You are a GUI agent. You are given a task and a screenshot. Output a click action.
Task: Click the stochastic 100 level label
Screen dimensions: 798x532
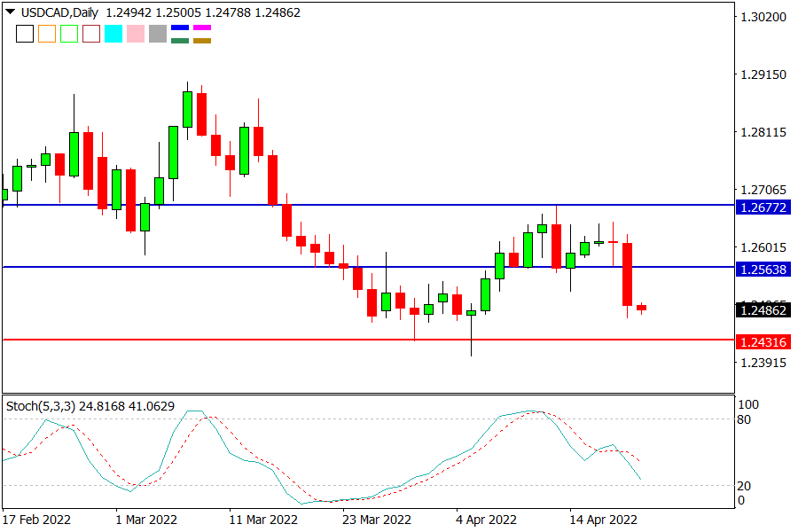click(x=748, y=404)
